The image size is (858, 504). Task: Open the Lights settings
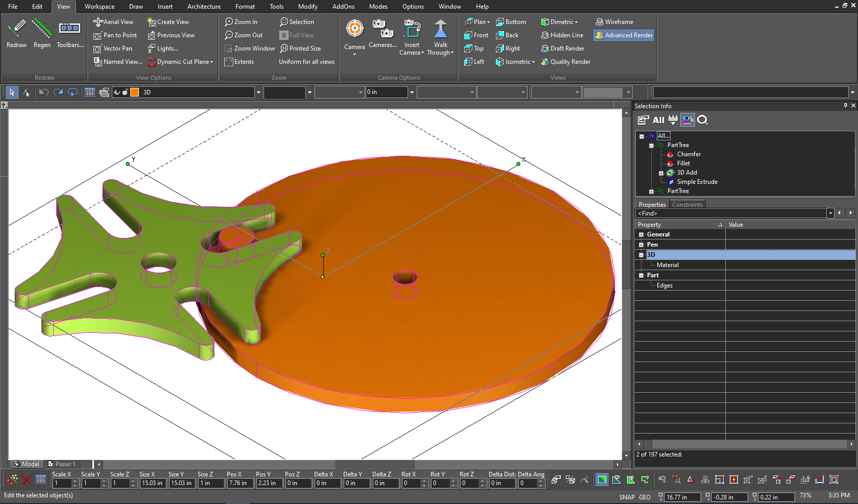(x=163, y=49)
